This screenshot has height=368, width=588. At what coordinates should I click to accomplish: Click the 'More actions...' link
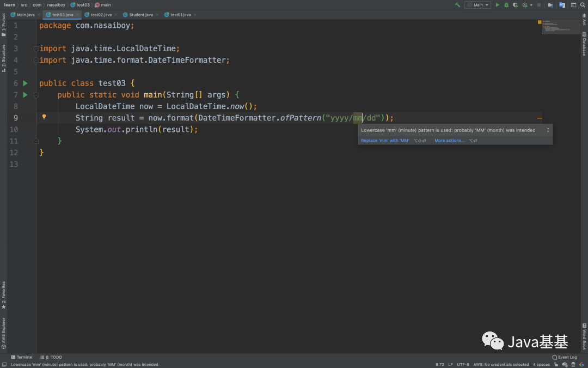pos(450,141)
